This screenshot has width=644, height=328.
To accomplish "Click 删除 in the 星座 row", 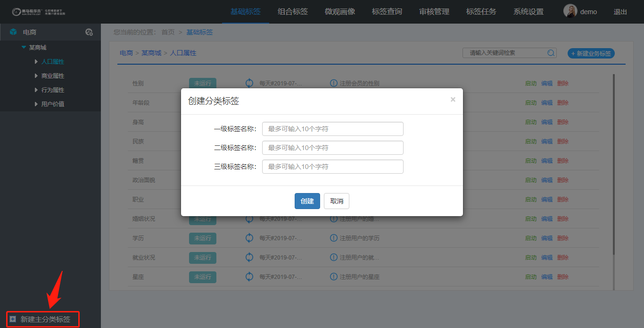I will point(563,277).
